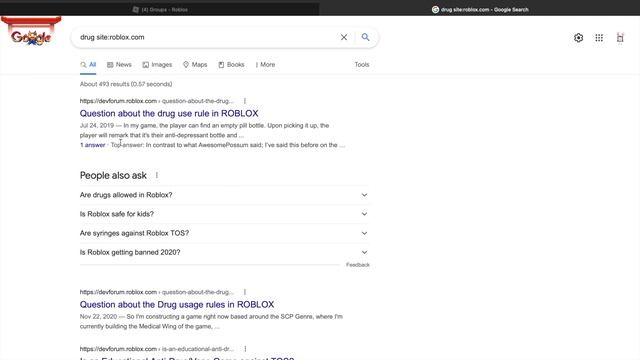Select the Google Search browser tab

click(480, 9)
